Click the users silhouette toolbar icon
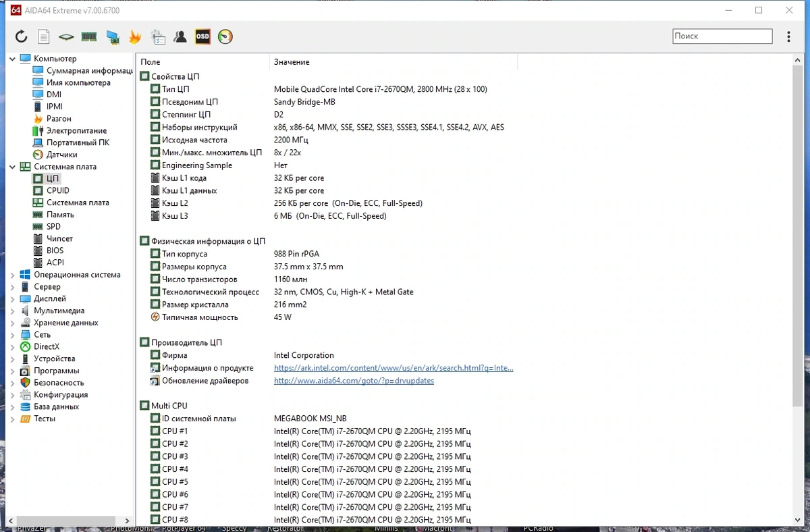 pyautogui.click(x=180, y=36)
